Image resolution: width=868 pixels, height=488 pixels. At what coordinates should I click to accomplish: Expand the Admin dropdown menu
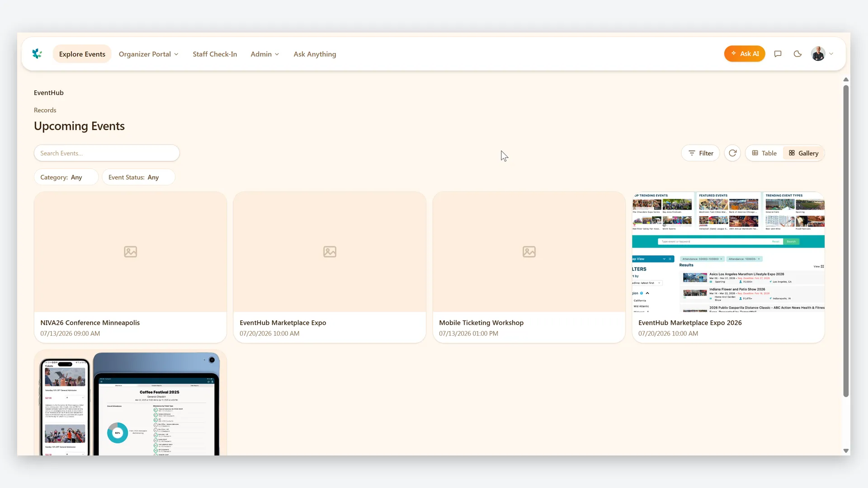[264, 54]
